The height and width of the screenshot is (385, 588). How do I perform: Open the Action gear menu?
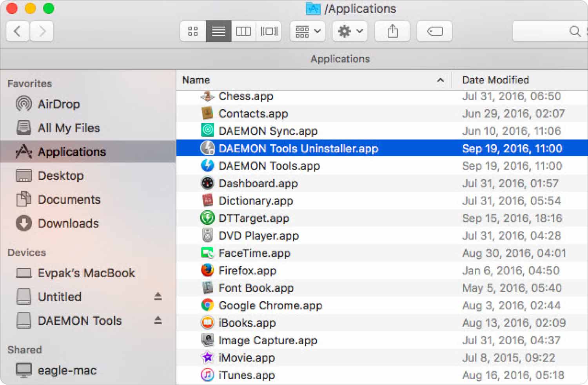pos(350,31)
